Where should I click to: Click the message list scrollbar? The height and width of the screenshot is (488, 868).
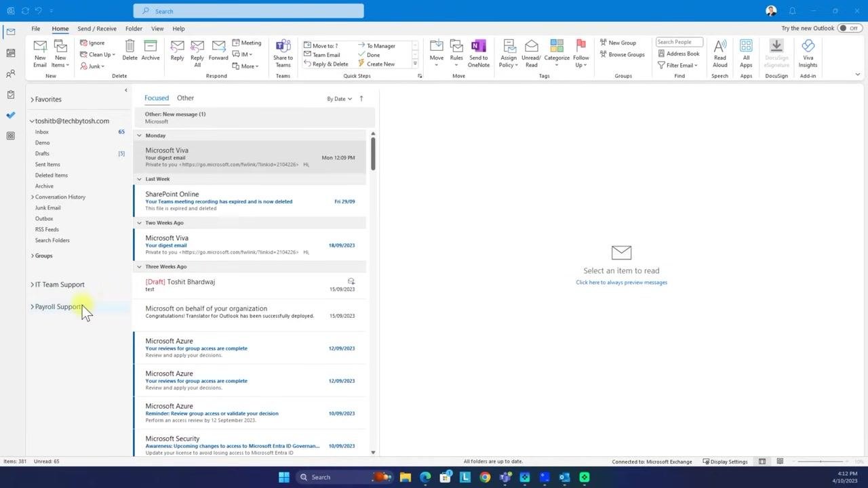tap(373, 155)
